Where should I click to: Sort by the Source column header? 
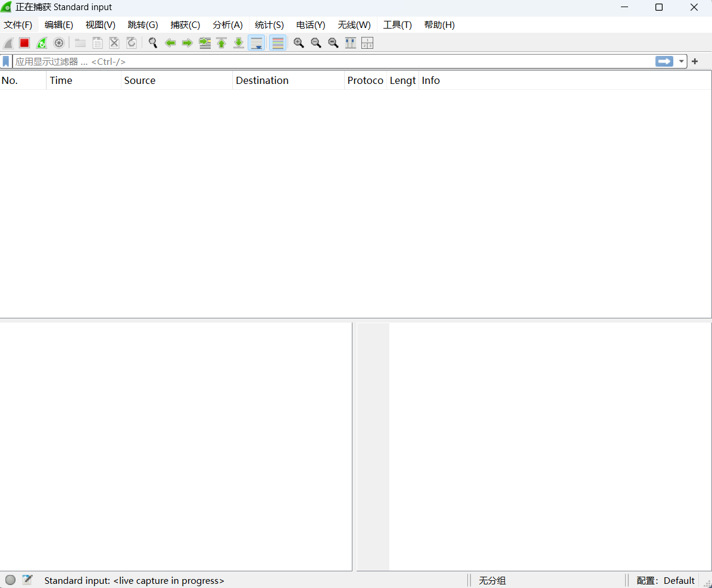point(177,80)
